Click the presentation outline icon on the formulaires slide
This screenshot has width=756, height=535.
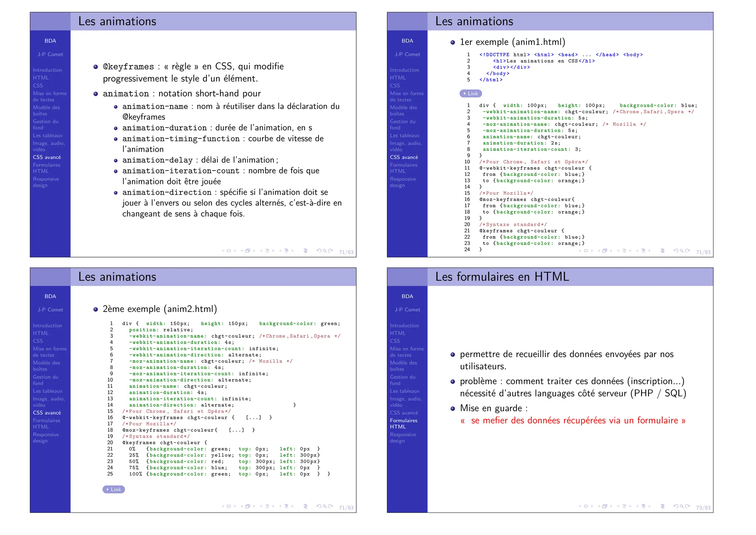[663, 507]
